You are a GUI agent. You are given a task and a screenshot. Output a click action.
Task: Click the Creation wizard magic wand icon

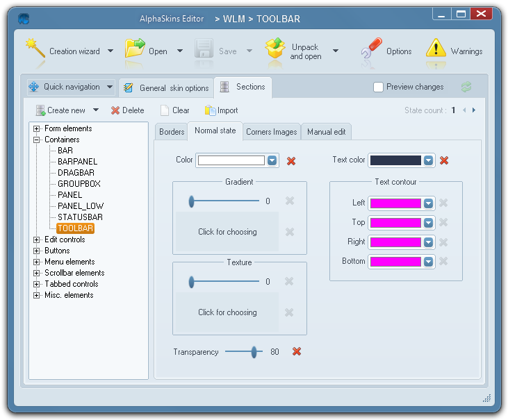tap(35, 48)
